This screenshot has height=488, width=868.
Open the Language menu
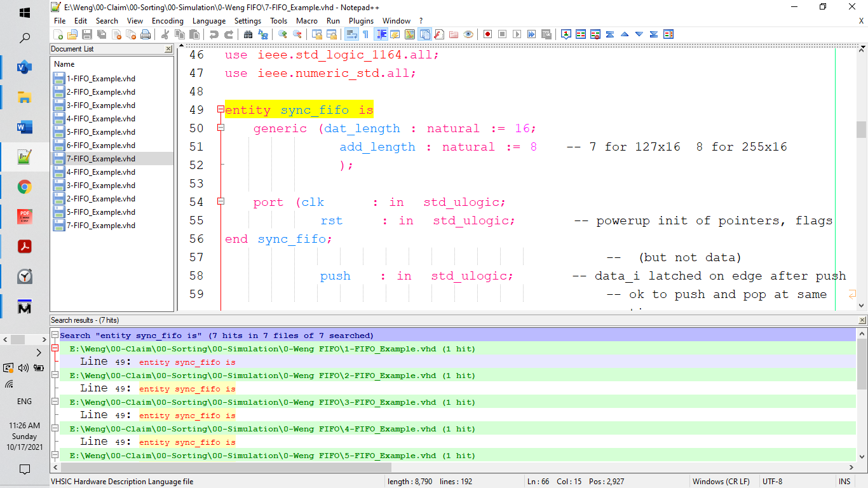point(209,21)
